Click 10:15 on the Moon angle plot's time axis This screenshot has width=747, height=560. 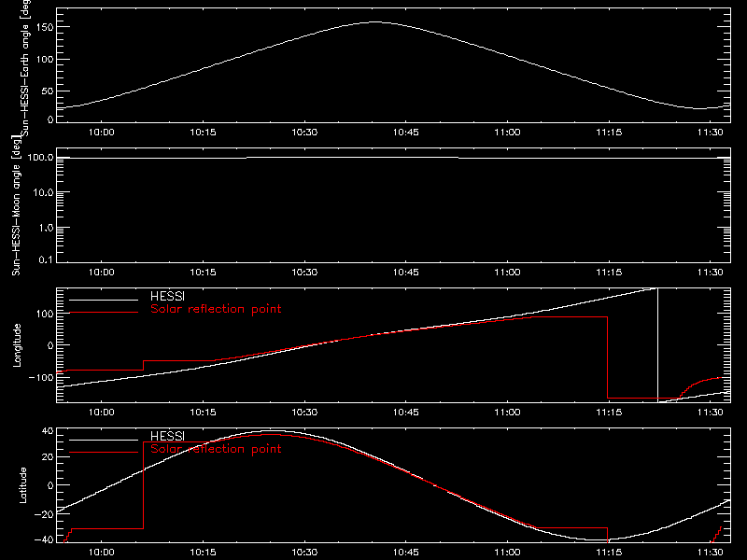pos(203,272)
